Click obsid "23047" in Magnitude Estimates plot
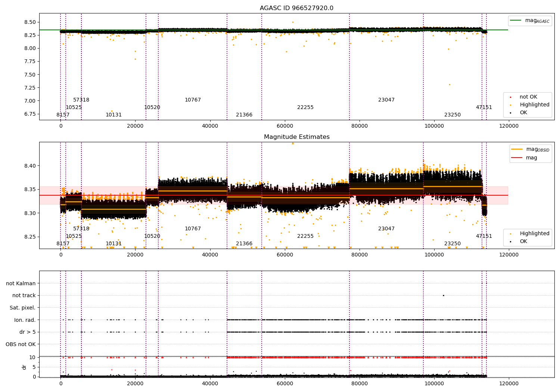 click(386, 228)
